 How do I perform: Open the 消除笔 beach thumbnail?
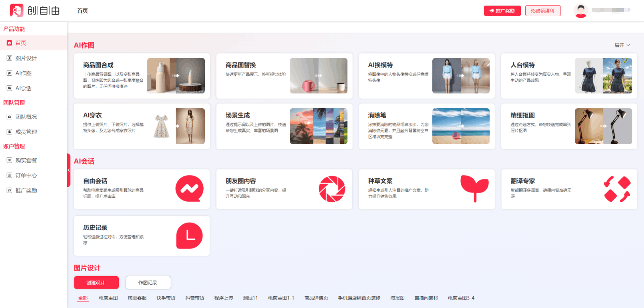(461, 126)
